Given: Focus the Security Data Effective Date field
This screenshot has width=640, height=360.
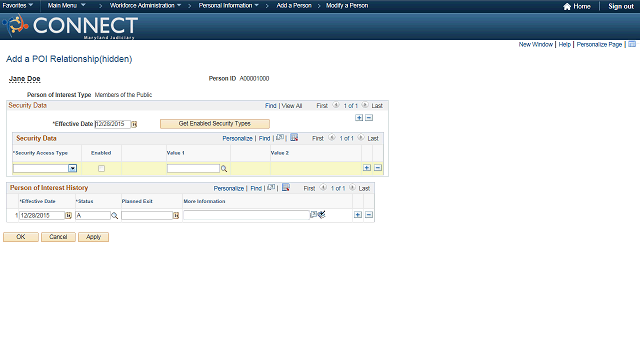Looking at the screenshot, I should tap(113, 124).
